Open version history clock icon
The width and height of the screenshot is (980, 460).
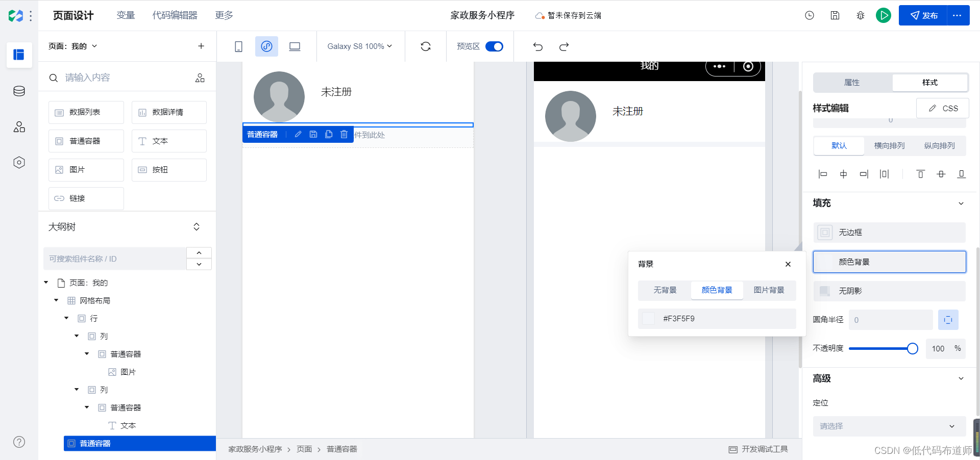810,15
